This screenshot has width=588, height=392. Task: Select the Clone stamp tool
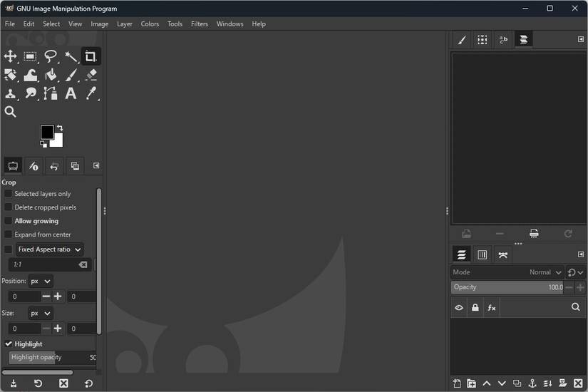[10, 93]
